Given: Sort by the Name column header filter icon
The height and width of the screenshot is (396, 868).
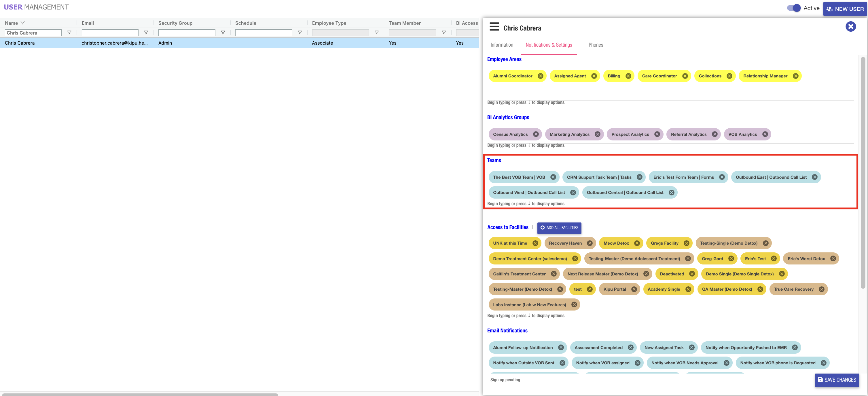Looking at the screenshot, I should 22,23.
